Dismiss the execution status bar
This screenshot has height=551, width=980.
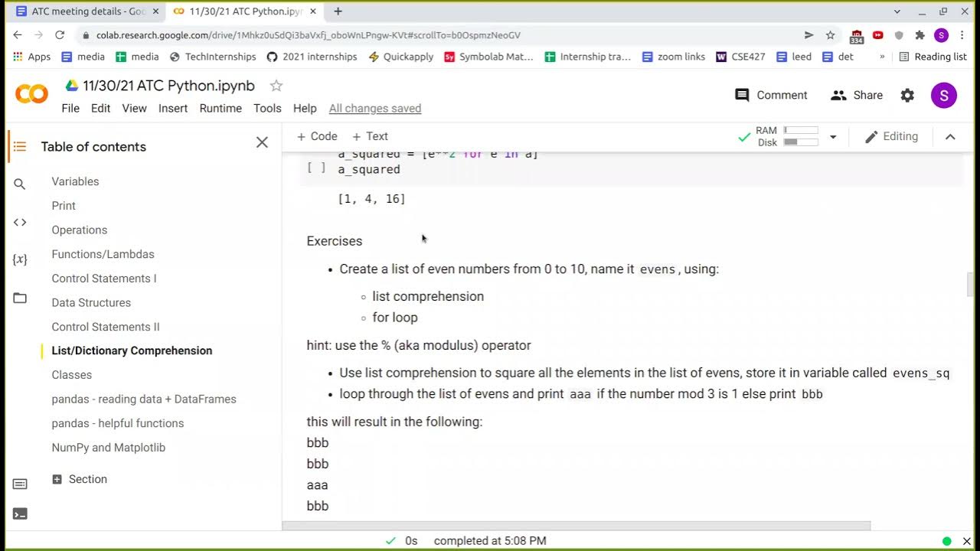tap(966, 541)
